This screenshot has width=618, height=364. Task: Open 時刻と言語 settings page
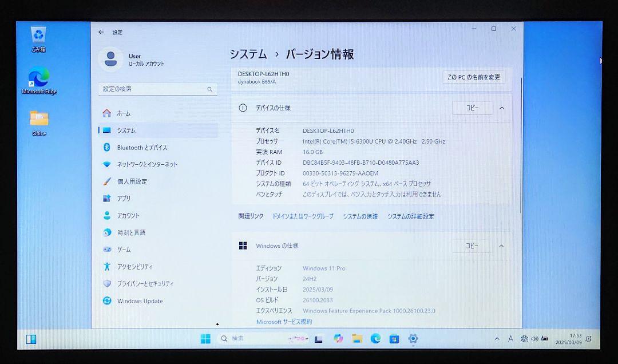tap(158, 232)
